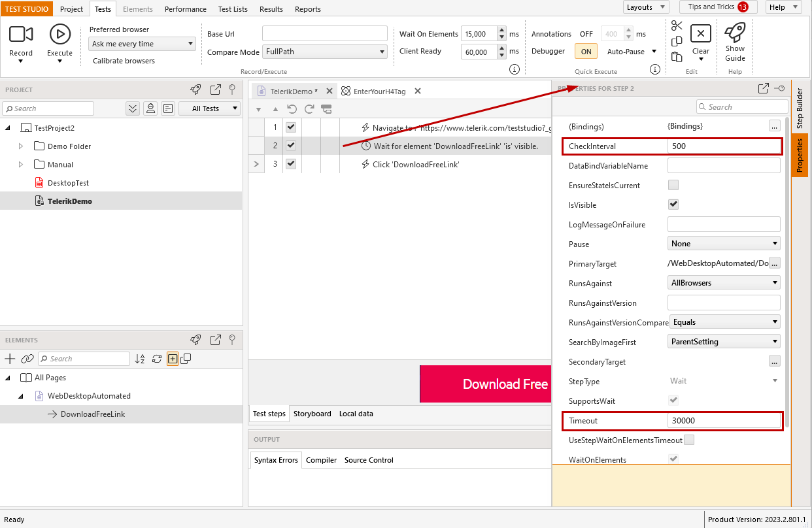Open the Results ribbon tab

[x=271, y=9]
